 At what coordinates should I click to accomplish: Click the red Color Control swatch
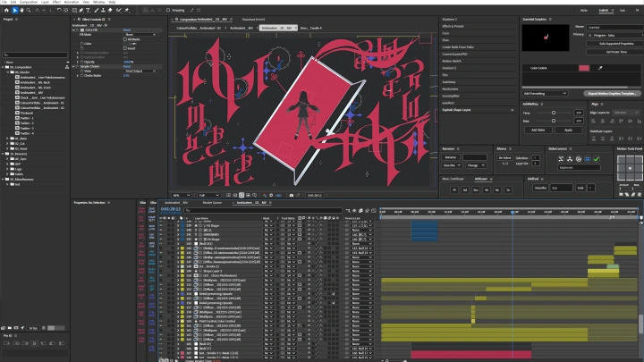pos(583,68)
